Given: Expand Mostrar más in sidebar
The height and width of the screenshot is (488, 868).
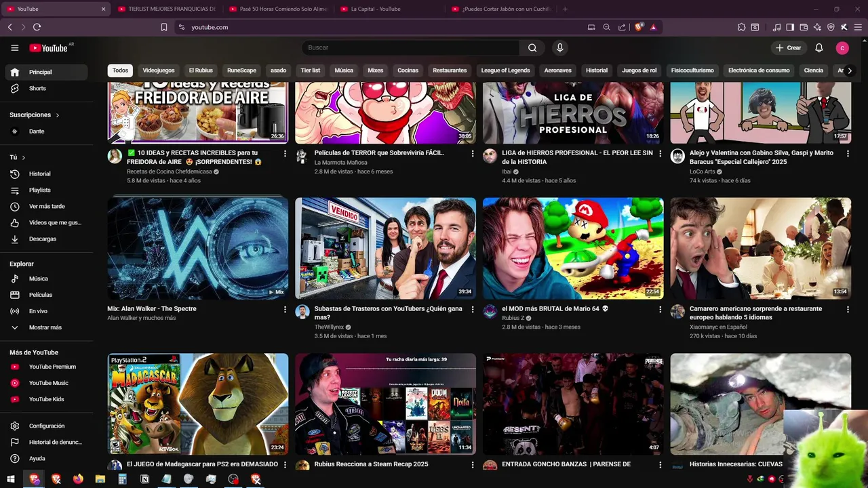Looking at the screenshot, I should point(46,327).
